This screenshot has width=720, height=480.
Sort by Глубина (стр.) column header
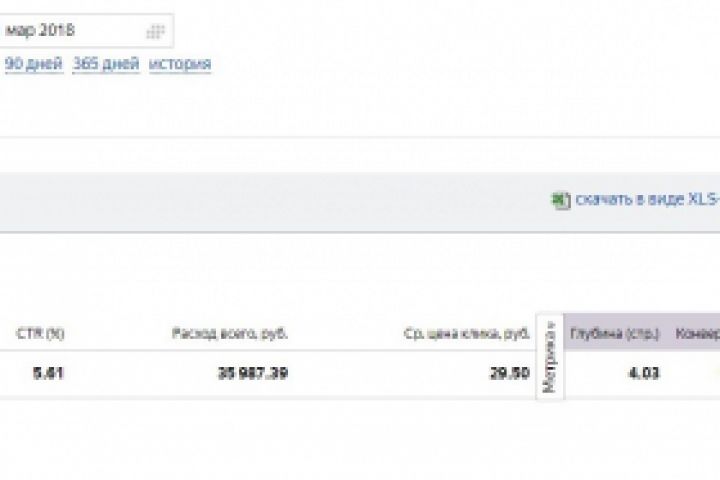click(615, 333)
